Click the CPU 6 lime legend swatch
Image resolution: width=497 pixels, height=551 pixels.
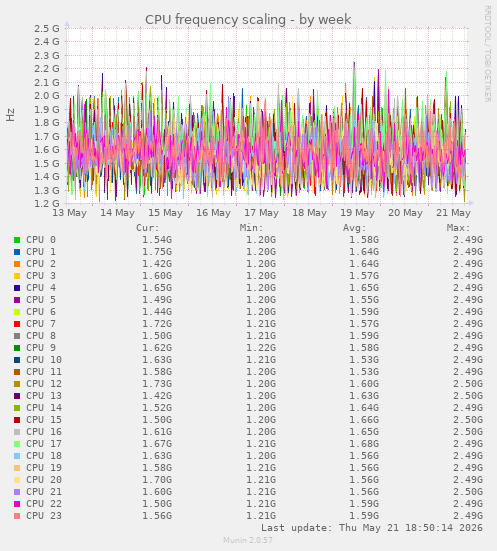point(17,312)
